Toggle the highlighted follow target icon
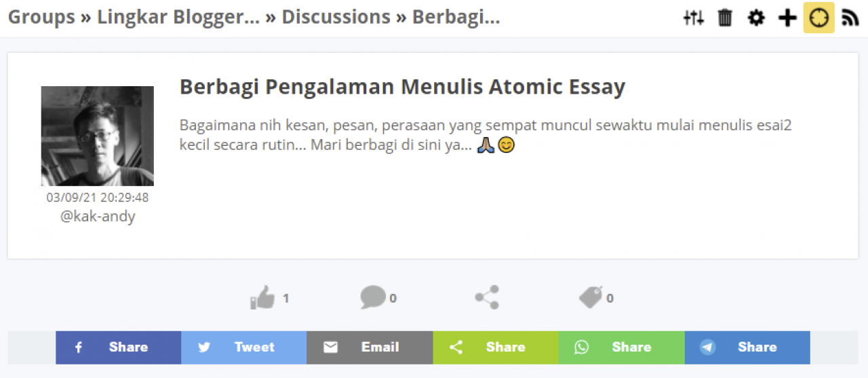Image resolution: width=868 pixels, height=378 pixels. 818,18
